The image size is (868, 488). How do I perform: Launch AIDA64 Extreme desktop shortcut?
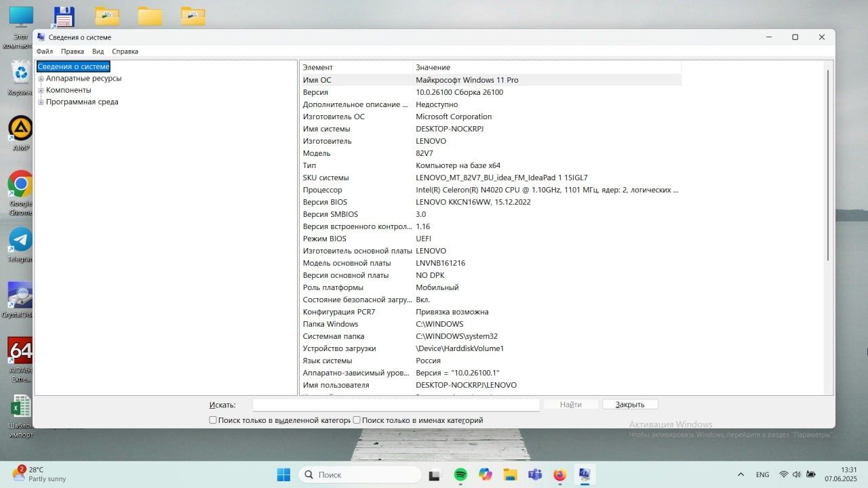[x=20, y=359]
